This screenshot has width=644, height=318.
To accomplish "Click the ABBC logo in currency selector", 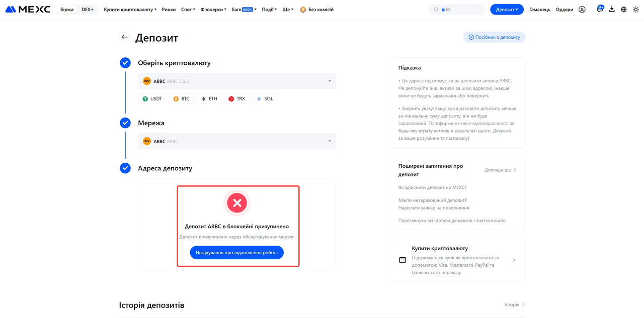I will [147, 81].
